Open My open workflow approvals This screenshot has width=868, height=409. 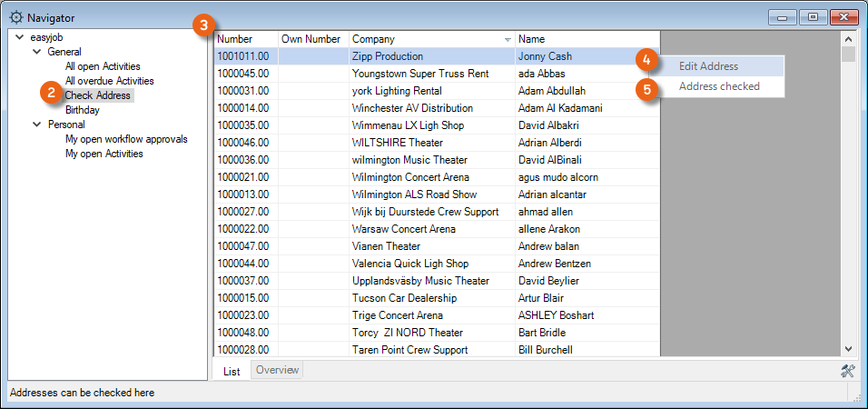tap(126, 139)
